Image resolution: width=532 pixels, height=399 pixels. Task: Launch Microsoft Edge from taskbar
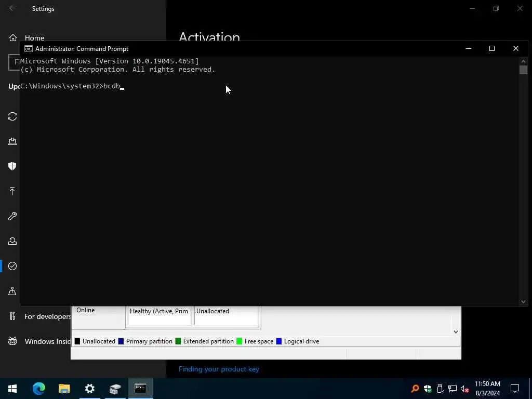click(x=39, y=389)
